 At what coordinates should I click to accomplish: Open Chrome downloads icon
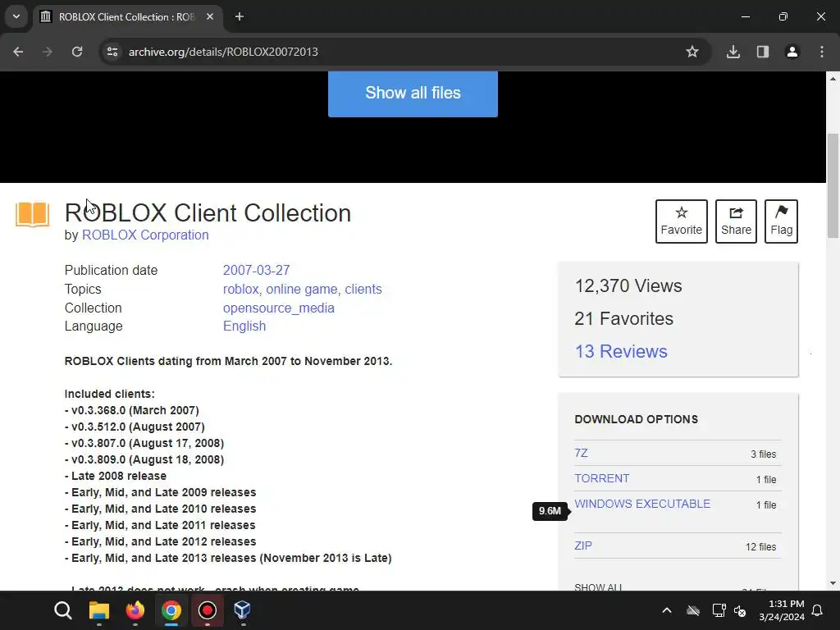point(733,52)
